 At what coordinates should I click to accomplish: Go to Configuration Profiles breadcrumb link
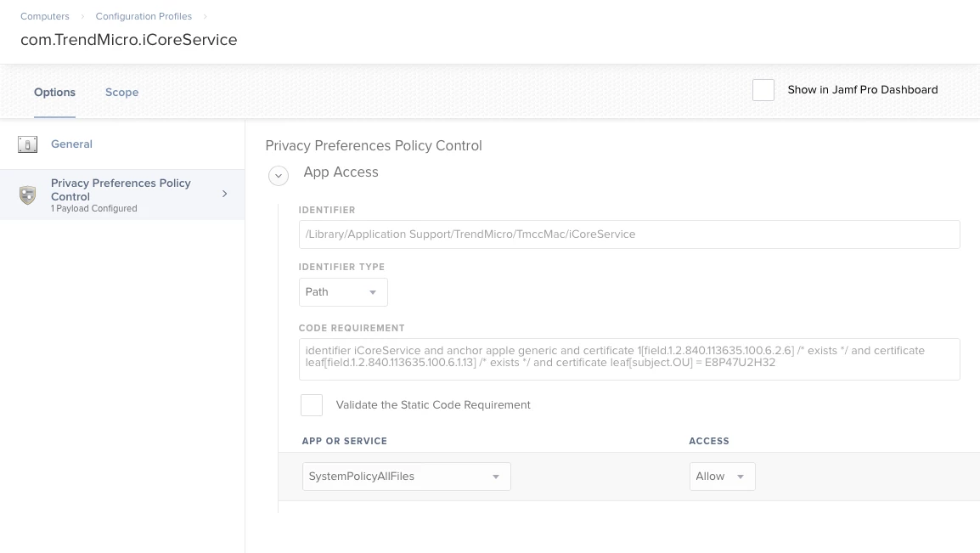(x=144, y=16)
